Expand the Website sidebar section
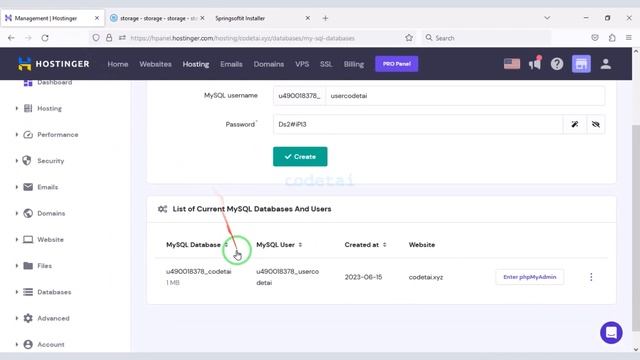Viewport: 640px width, 360px height. point(17,239)
